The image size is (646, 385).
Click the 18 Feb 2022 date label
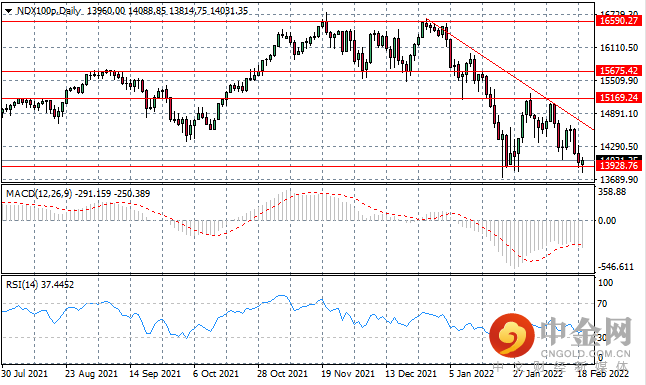(603, 373)
